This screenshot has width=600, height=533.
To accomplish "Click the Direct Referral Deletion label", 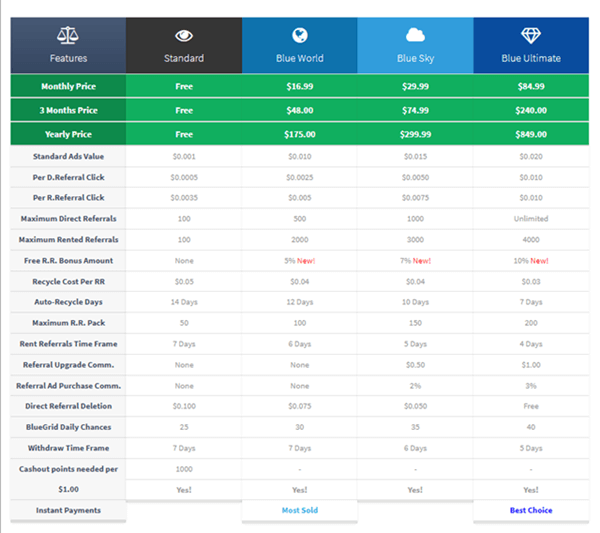I will tap(68, 407).
